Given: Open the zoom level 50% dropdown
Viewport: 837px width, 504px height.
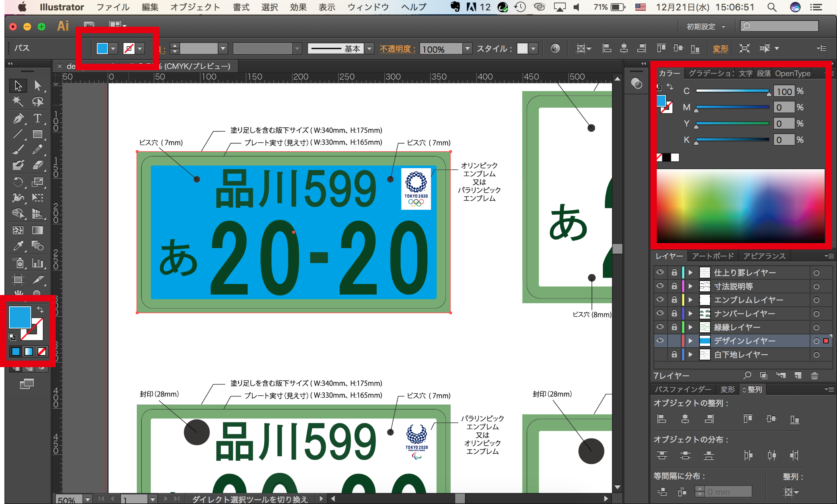Looking at the screenshot, I should pyautogui.click(x=88, y=499).
